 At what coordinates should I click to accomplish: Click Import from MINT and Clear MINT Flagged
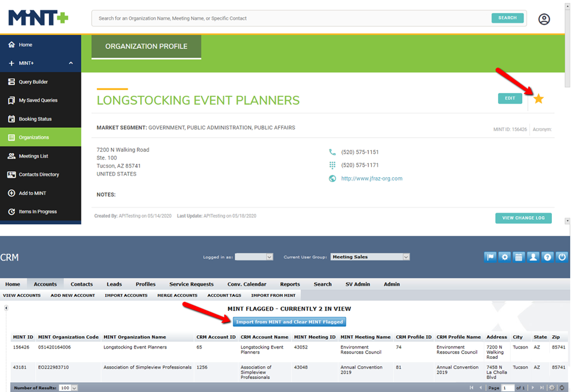click(x=289, y=322)
